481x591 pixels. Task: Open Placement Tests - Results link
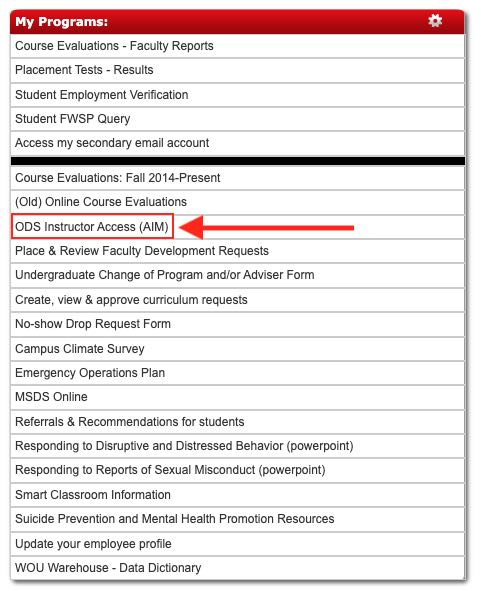coord(84,70)
